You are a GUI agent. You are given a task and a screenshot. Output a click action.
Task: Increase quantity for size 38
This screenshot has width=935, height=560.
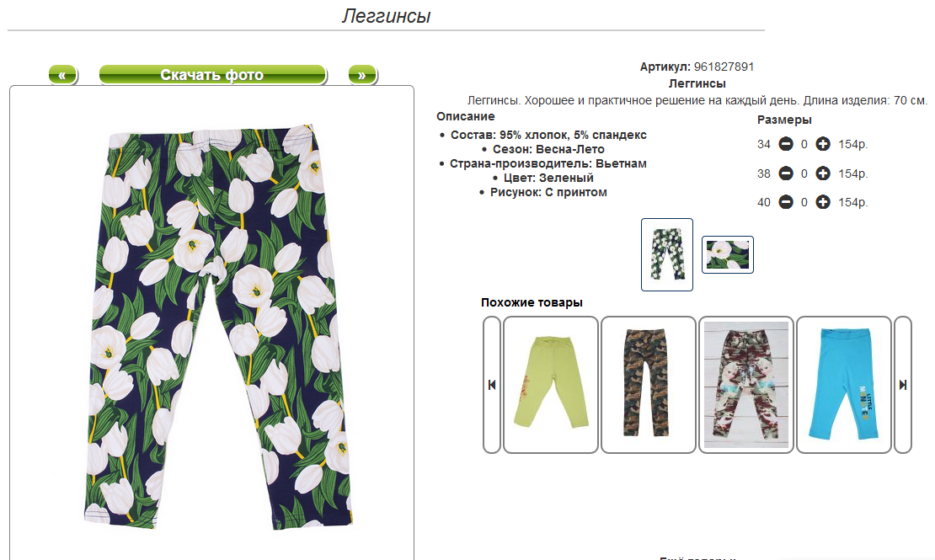[823, 173]
